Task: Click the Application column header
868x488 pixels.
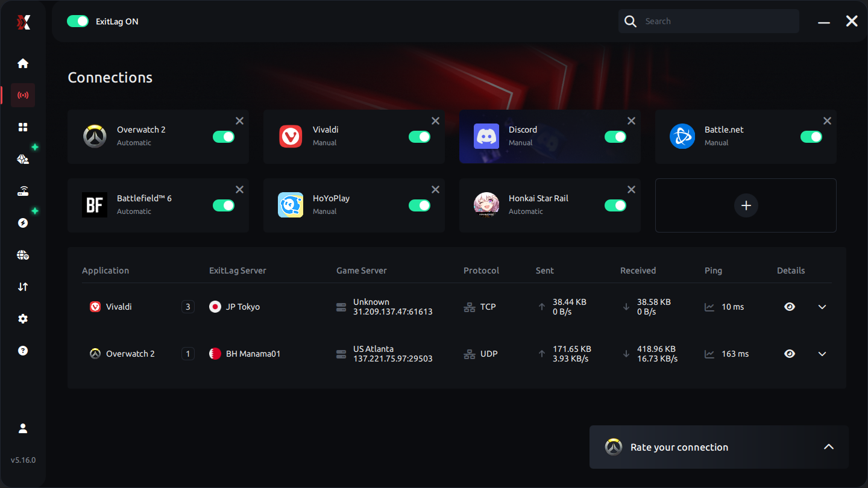Action: click(x=105, y=271)
